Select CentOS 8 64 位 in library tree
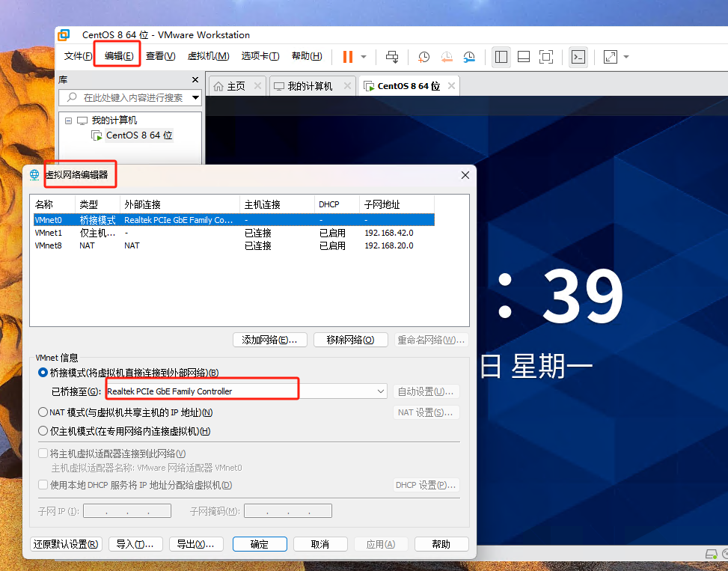This screenshot has height=571, width=728. (x=139, y=135)
